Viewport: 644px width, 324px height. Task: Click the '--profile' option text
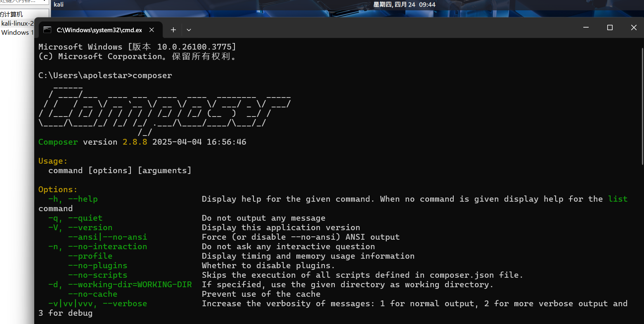[90, 256]
